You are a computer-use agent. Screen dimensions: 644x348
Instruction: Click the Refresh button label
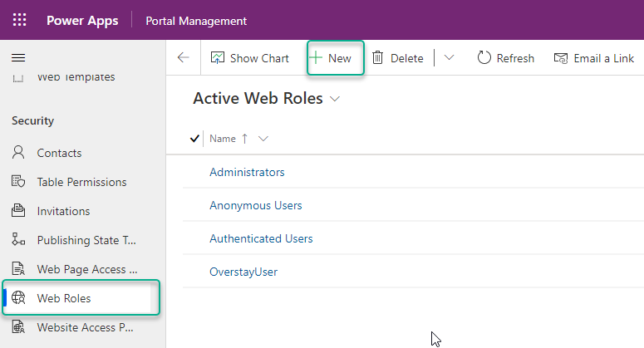(x=515, y=58)
